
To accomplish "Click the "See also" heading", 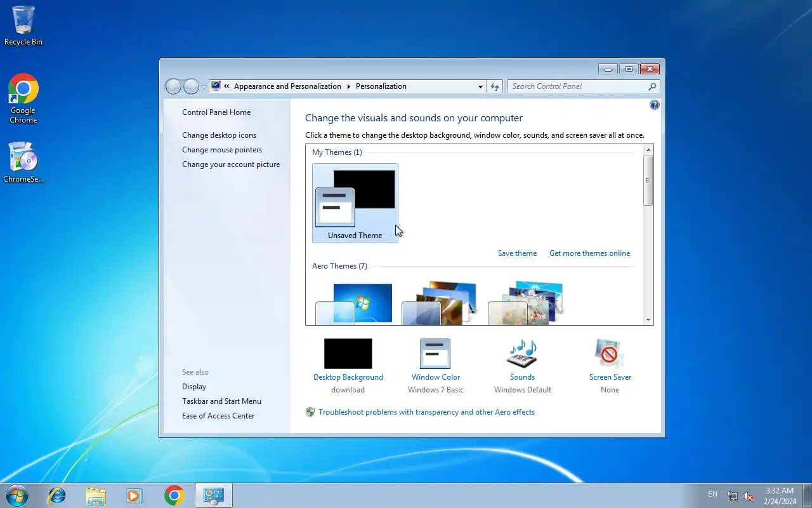I will pyautogui.click(x=195, y=372).
